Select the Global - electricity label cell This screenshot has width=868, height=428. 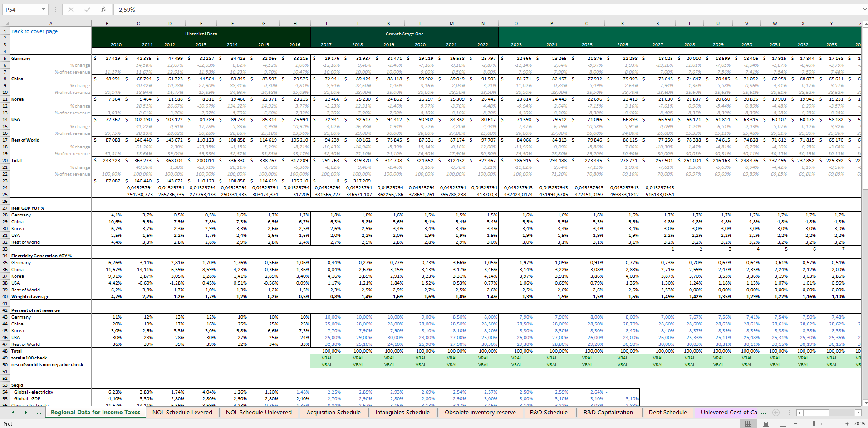click(x=34, y=392)
